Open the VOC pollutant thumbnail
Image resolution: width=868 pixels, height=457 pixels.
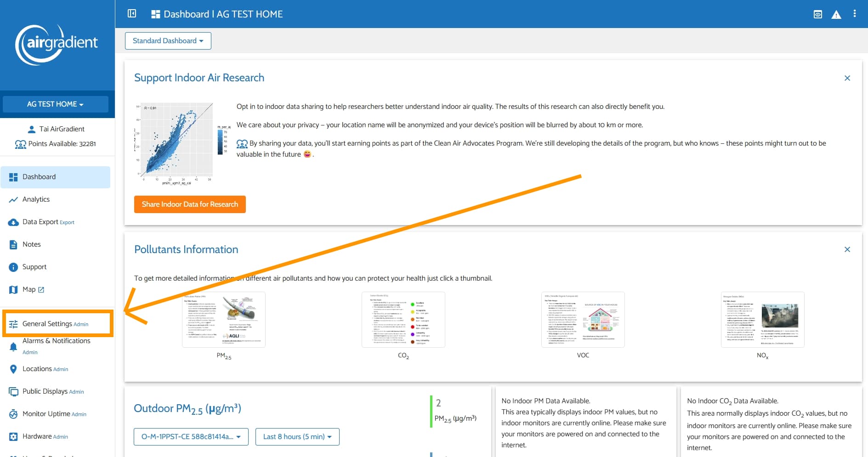coord(583,320)
